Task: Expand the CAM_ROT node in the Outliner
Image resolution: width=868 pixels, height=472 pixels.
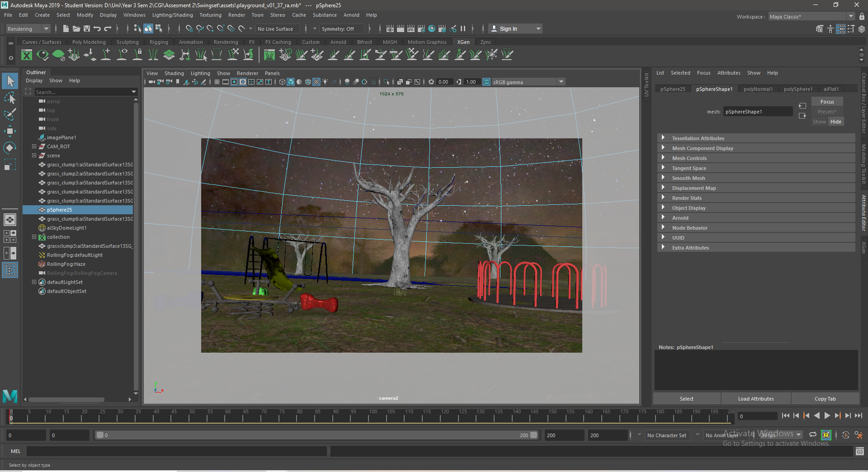Action: (34, 146)
